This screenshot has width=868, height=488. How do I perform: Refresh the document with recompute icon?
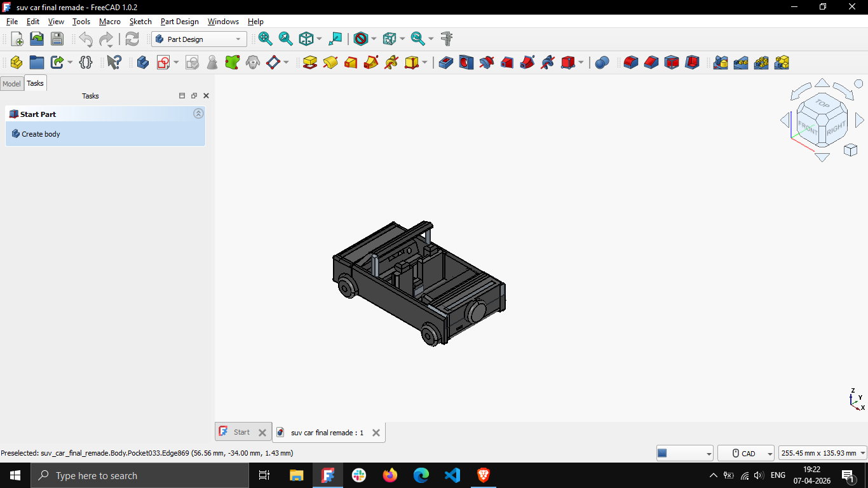click(x=132, y=39)
